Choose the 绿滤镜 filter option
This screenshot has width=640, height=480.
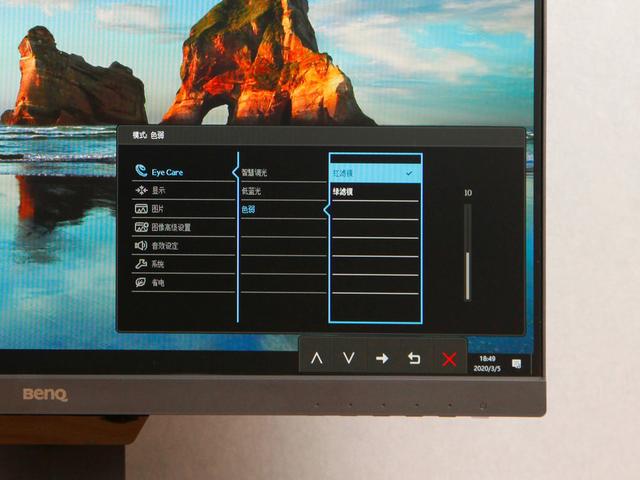coord(343,192)
